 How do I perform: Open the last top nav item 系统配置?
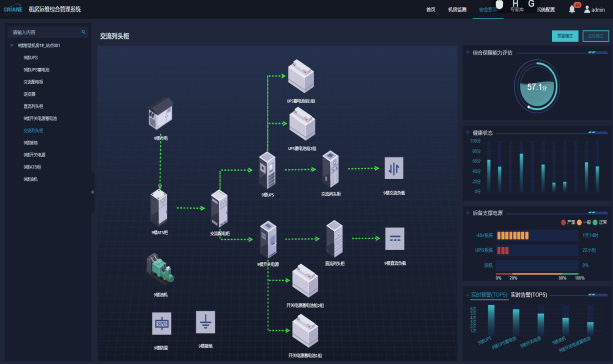(546, 9)
